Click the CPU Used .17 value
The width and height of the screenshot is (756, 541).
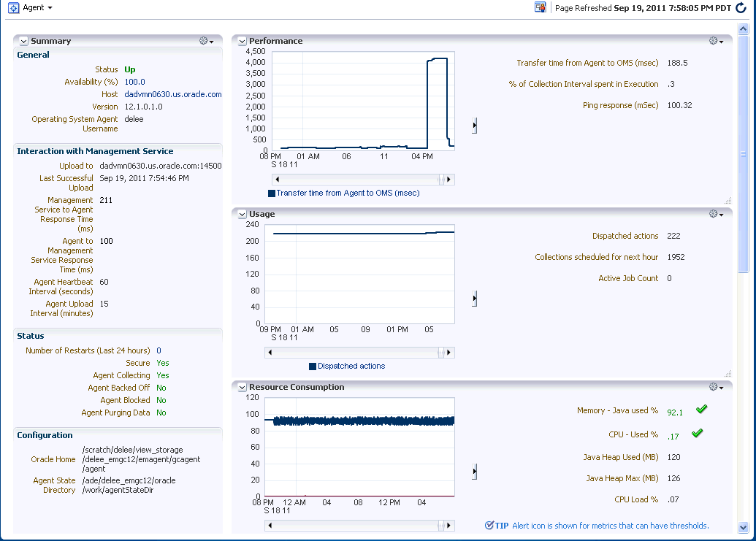[673, 437]
